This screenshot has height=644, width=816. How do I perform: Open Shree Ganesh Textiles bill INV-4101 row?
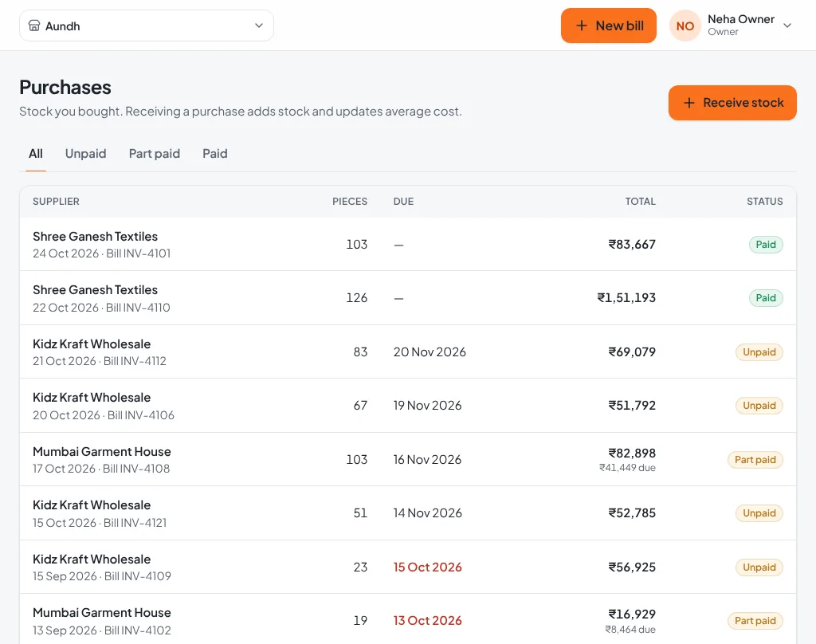coord(408,244)
